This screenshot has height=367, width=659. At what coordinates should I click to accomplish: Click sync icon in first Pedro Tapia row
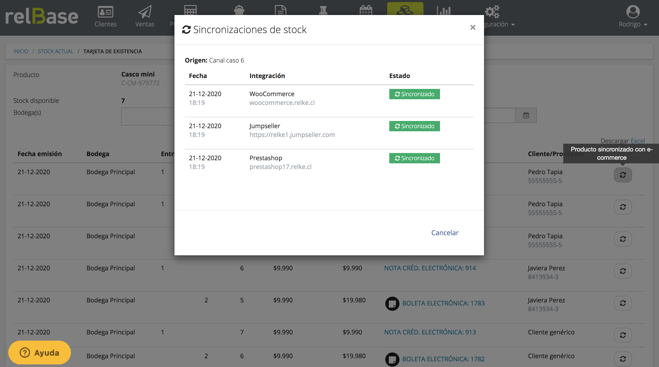point(623,175)
